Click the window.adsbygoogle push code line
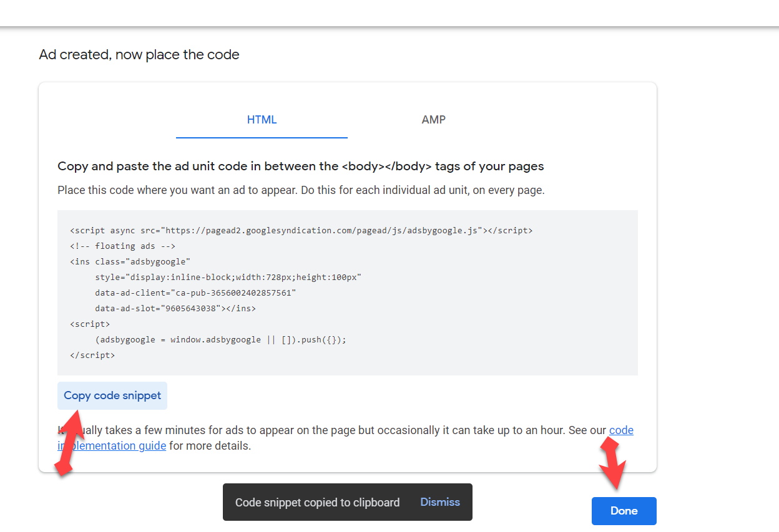The width and height of the screenshot is (779, 532). pos(220,340)
